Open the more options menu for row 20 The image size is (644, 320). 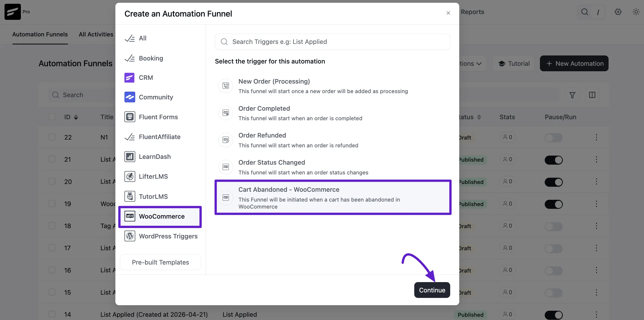[x=596, y=181]
